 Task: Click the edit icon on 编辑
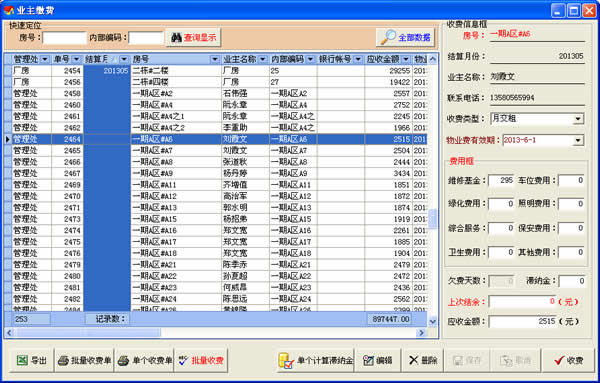[368, 360]
